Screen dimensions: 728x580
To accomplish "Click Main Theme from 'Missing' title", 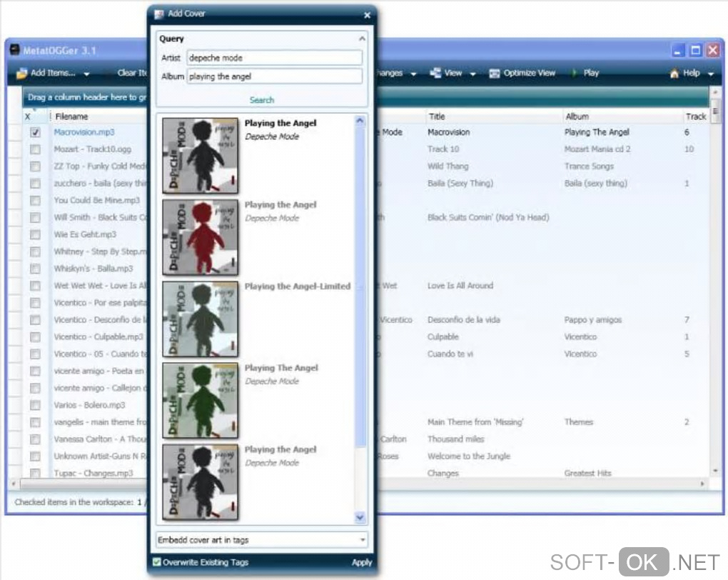I will coord(475,422).
